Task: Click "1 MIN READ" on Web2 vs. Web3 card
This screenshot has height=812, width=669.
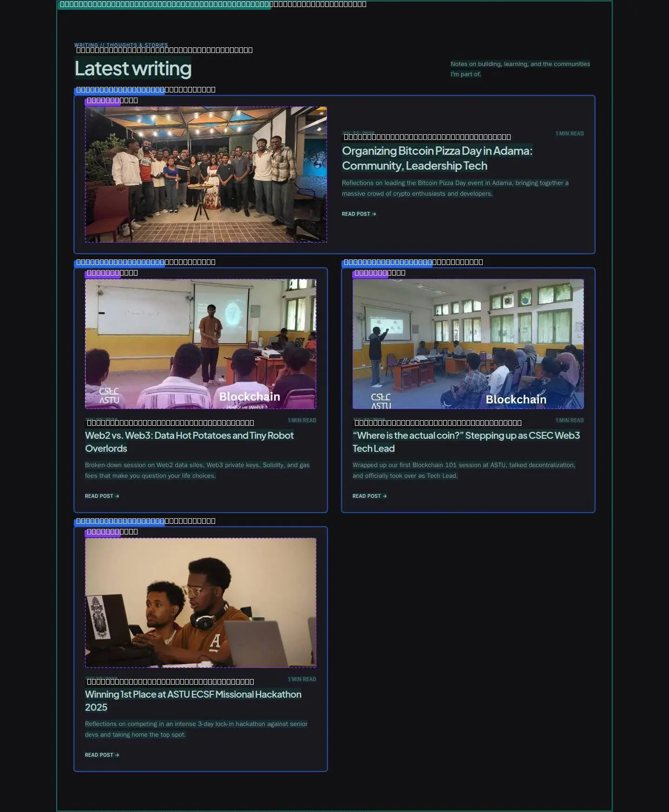Action: coord(302,420)
